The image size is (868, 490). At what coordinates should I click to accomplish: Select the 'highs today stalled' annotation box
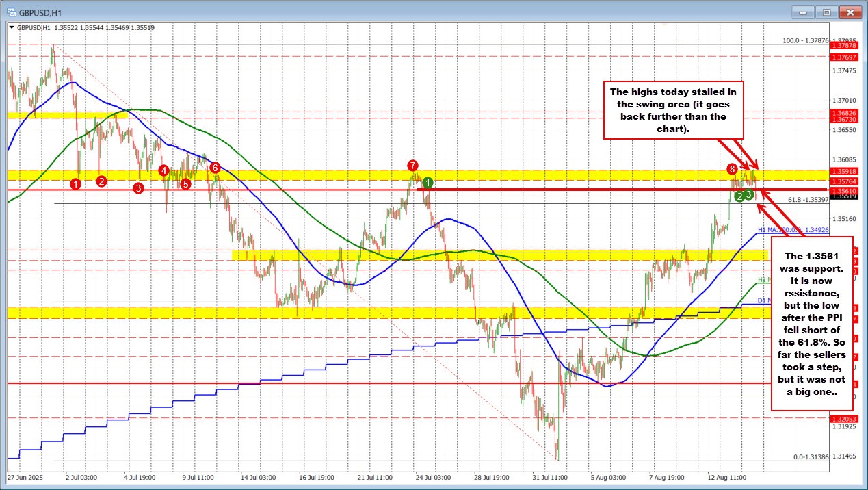tap(674, 110)
